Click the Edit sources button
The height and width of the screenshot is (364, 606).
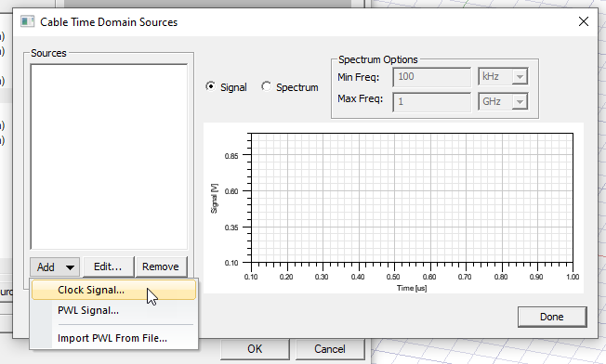point(108,267)
